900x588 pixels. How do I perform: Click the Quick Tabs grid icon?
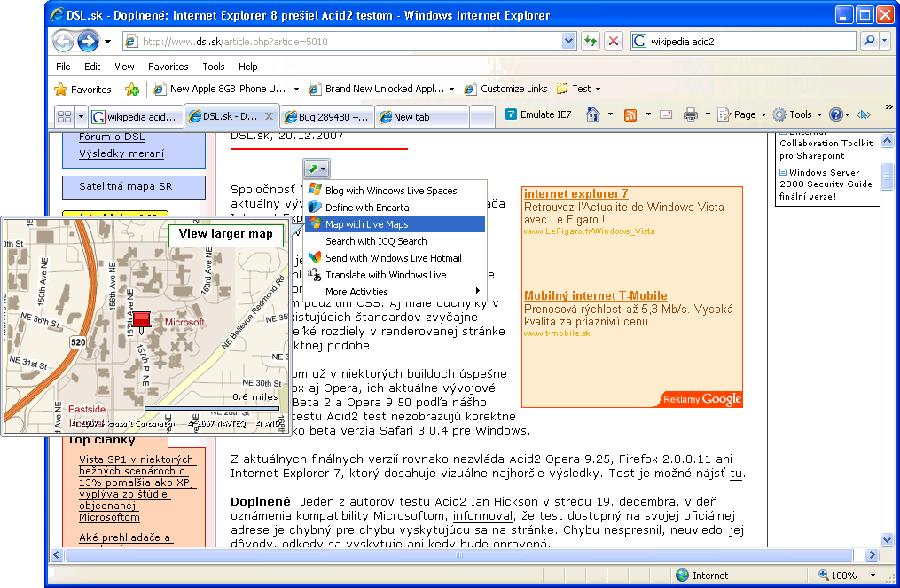click(64, 117)
